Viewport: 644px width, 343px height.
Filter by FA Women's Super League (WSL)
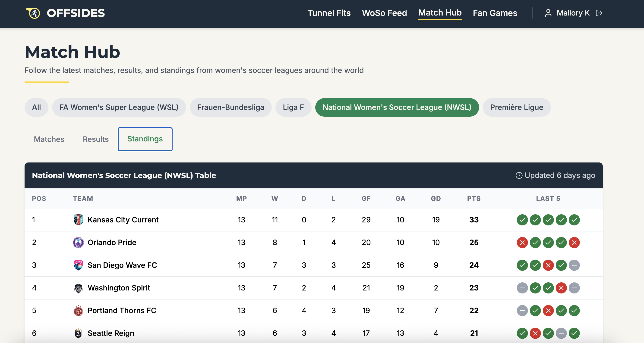[119, 107]
